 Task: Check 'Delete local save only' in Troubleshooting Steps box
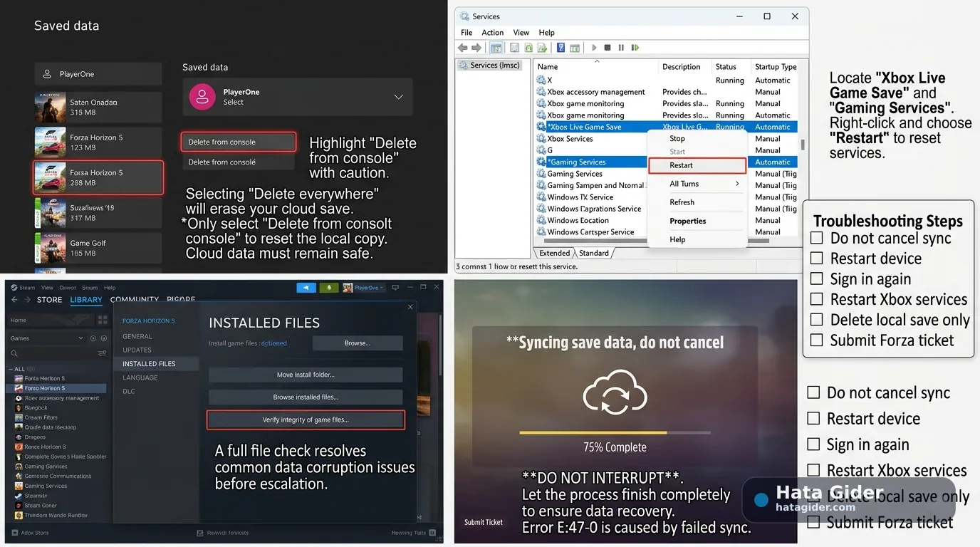[817, 319]
